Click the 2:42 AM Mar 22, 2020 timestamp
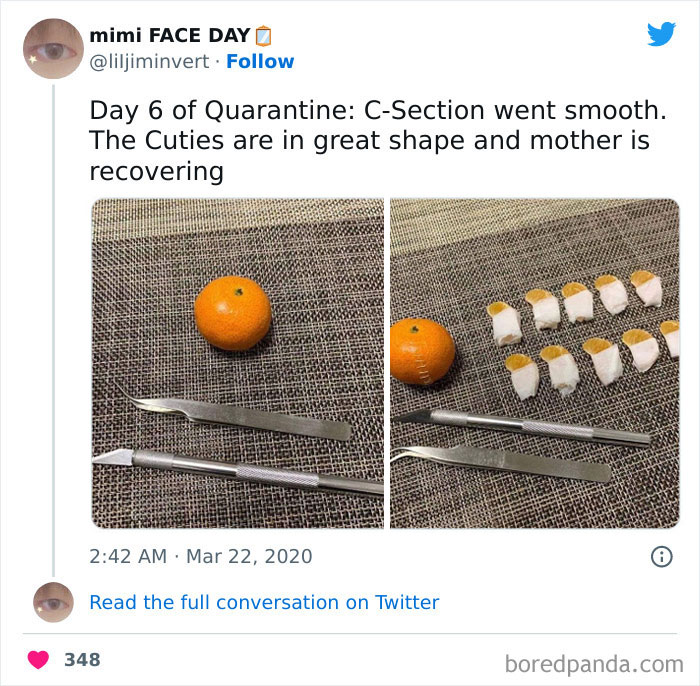Image resolution: width=700 pixels, height=686 pixels. coord(201,556)
